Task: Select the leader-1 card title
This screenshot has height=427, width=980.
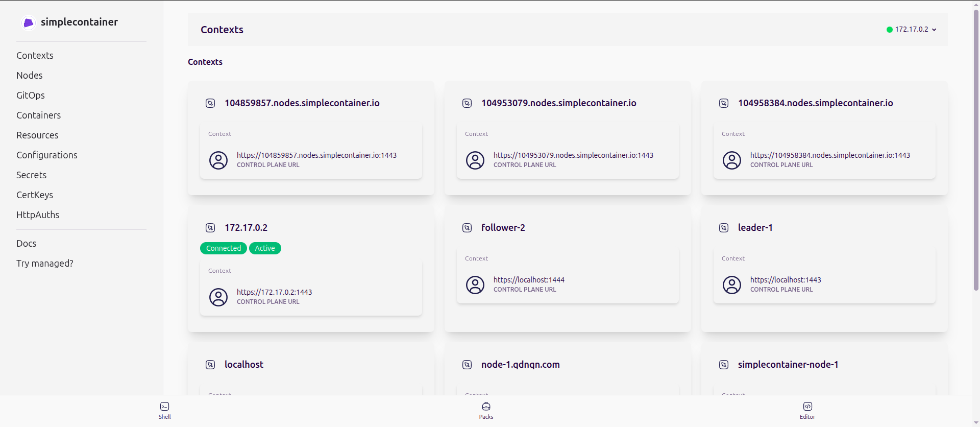Action: pyautogui.click(x=755, y=228)
